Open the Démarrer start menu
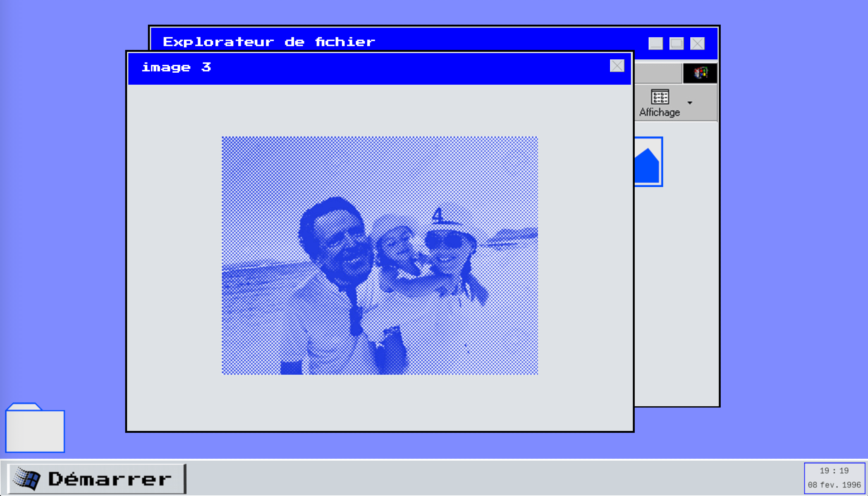Viewport: 868px width, 496px height. pos(96,479)
